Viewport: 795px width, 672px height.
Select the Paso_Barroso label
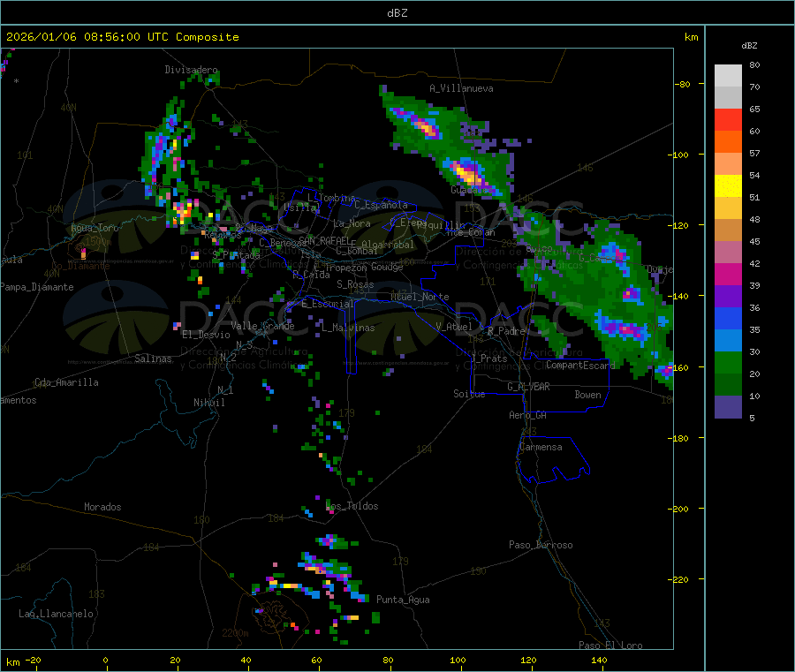pyautogui.click(x=541, y=546)
